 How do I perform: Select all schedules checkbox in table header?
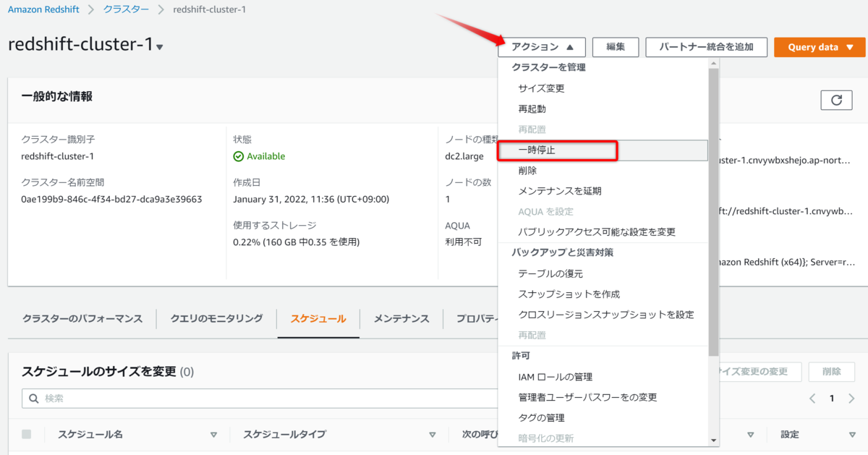click(27, 434)
